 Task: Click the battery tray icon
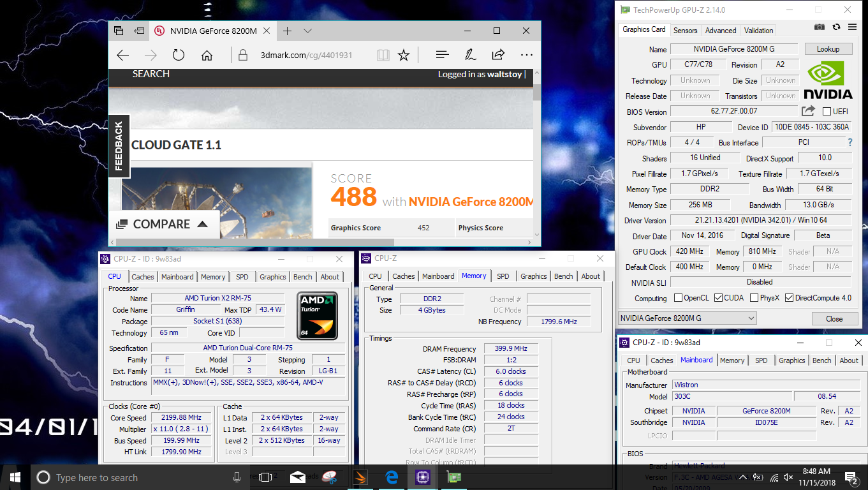[x=758, y=477]
